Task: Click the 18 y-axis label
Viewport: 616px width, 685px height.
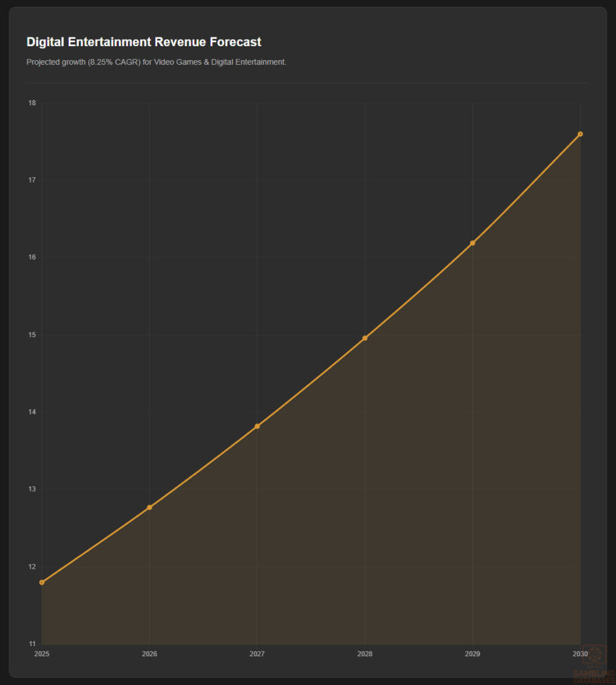Action: [31, 102]
